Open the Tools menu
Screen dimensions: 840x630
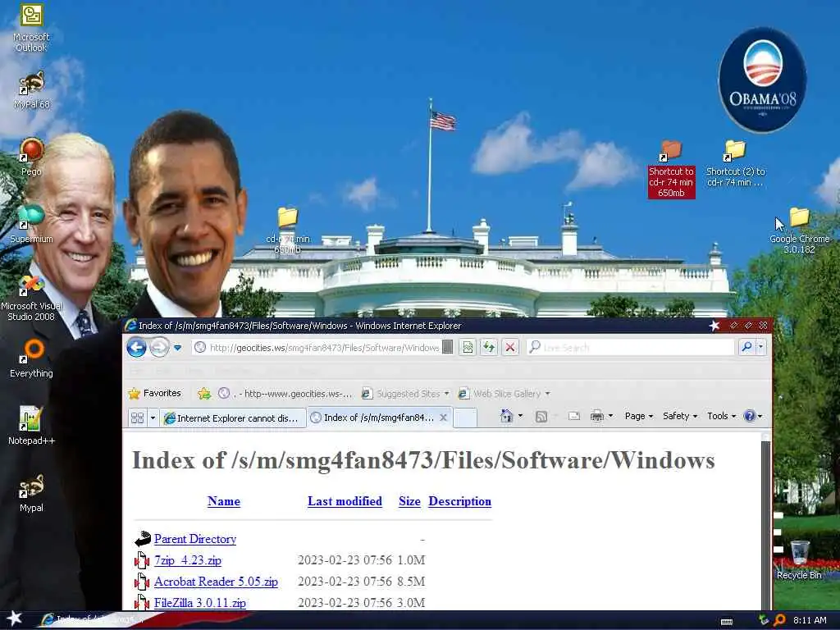pyautogui.click(x=721, y=416)
